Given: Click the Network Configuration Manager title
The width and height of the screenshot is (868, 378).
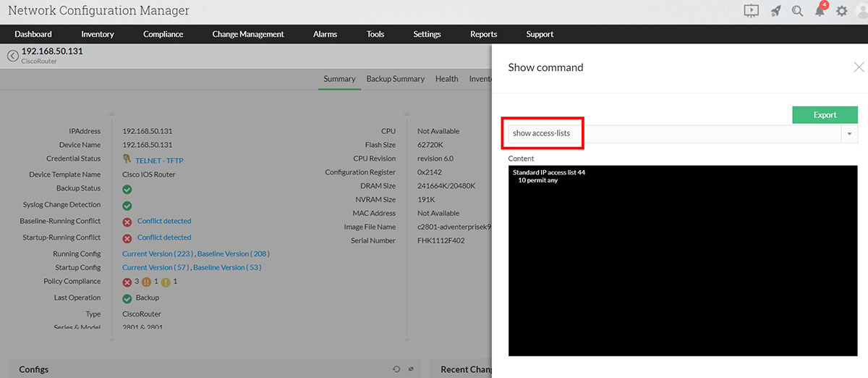Looking at the screenshot, I should click(98, 11).
